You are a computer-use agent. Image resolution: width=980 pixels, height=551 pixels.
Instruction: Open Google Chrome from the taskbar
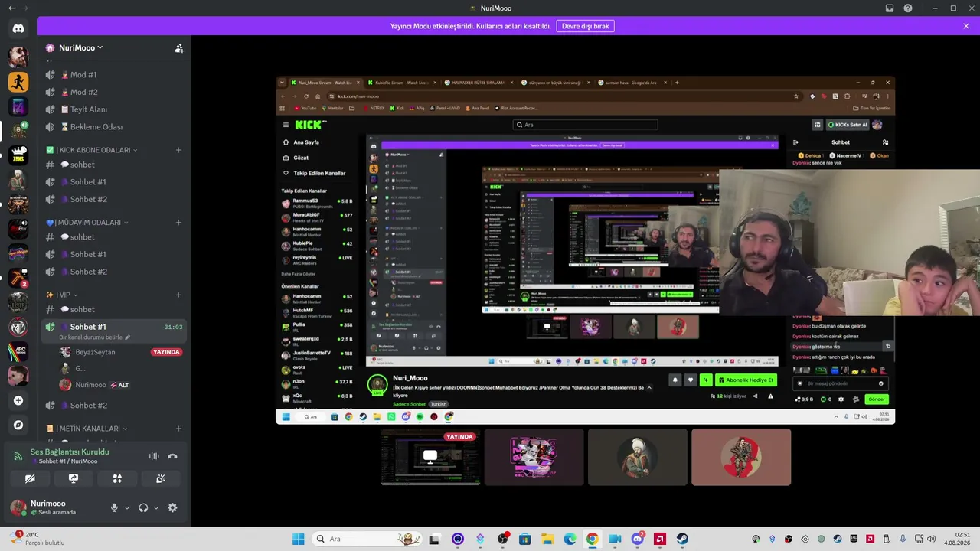593,539
